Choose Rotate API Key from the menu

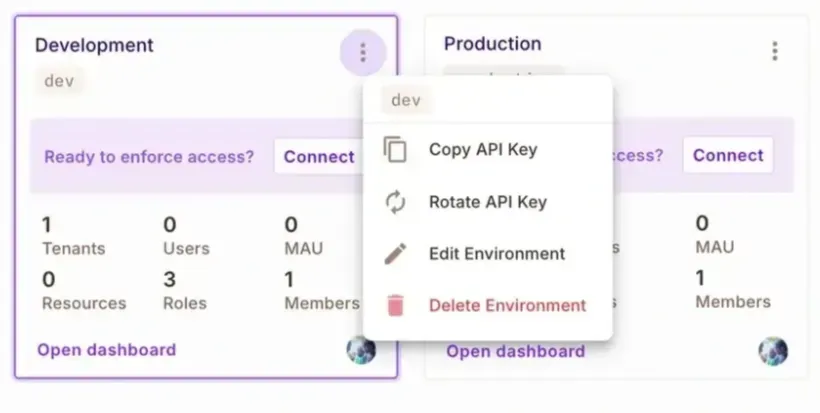coord(487,202)
